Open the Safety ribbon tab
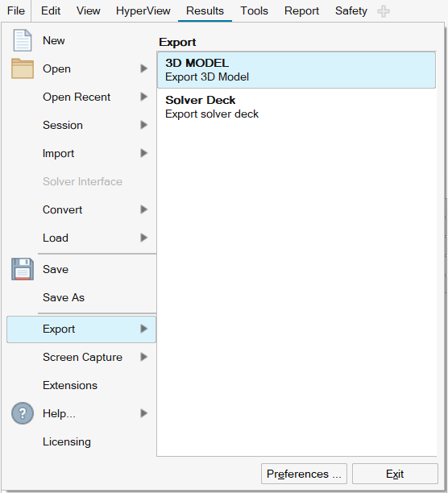Screen dimensions: 448x493 351,11
